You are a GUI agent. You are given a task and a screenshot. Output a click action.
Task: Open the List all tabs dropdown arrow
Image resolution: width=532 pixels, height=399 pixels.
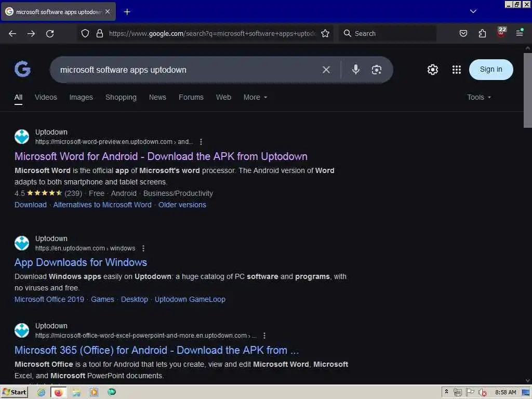point(473,11)
